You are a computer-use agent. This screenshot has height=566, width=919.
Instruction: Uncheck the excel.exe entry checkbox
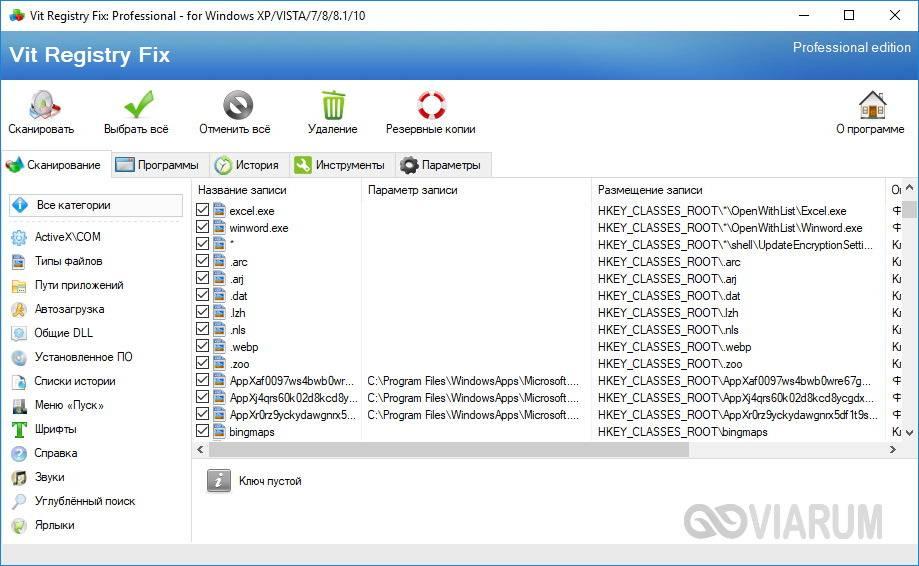203,210
